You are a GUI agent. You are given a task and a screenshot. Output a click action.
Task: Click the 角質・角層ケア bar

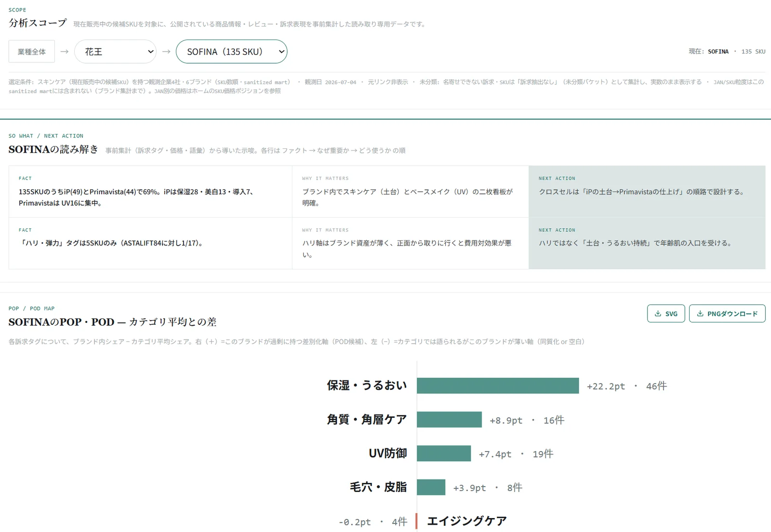point(449,420)
